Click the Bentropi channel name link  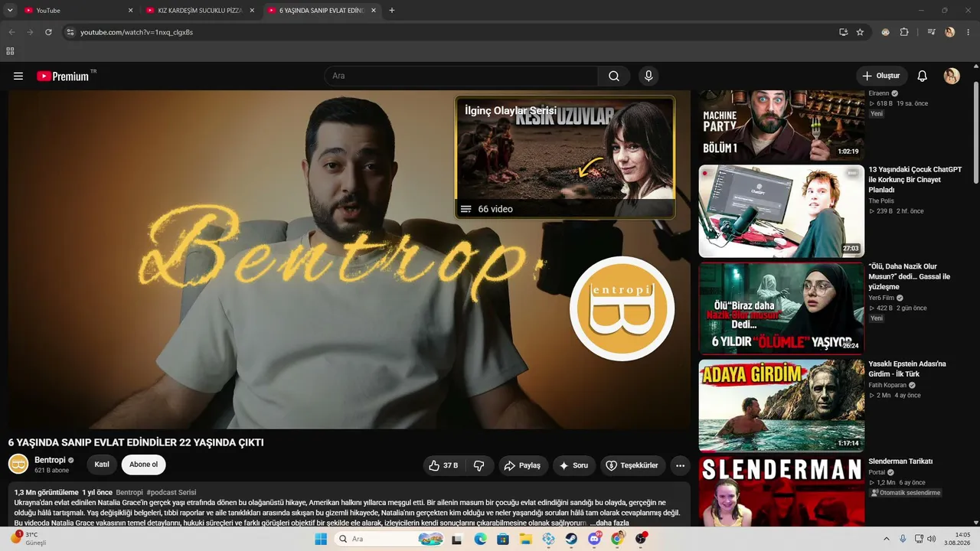point(50,460)
